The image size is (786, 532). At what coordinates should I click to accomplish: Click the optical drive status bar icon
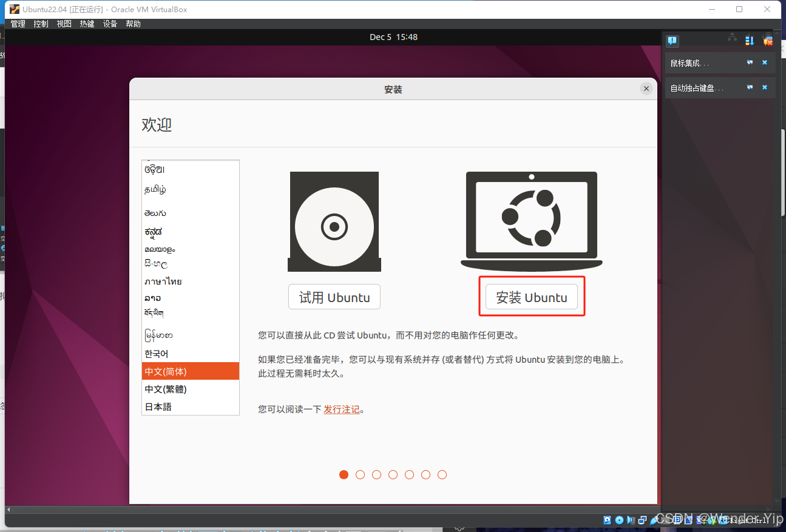[x=619, y=520]
